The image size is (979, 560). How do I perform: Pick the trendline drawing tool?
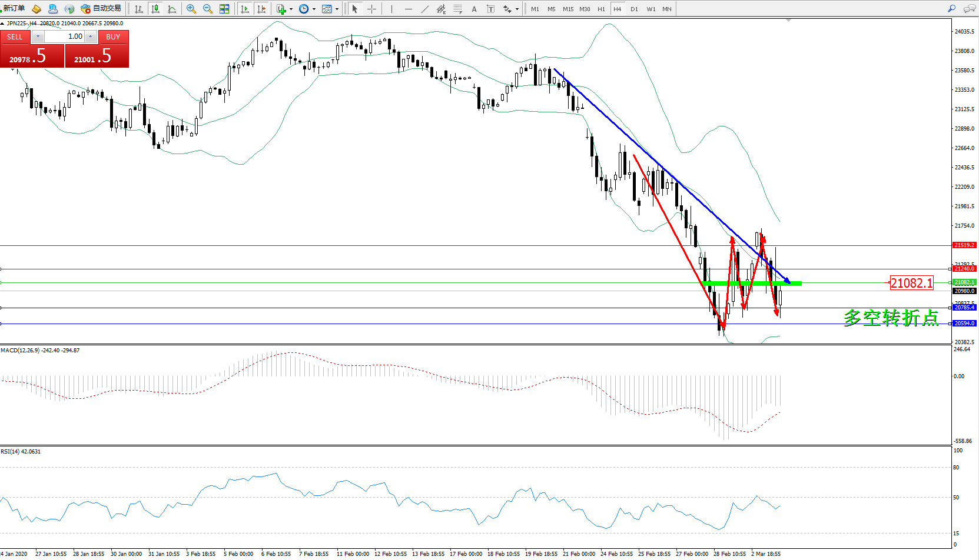pyautogui.click(x=424, y=9)
